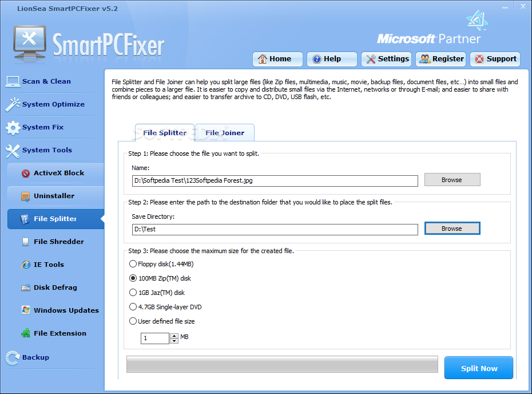Click the Home house icon
532x394 pixels.
pos(262,59)
